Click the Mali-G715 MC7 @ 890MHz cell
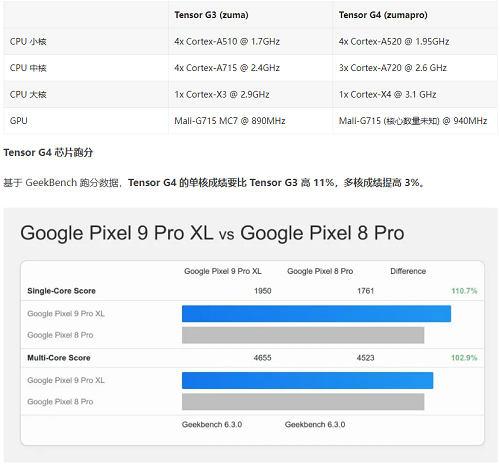Image resolution: width=500 pixels, height=466 pixels. [x=230, y=121]
